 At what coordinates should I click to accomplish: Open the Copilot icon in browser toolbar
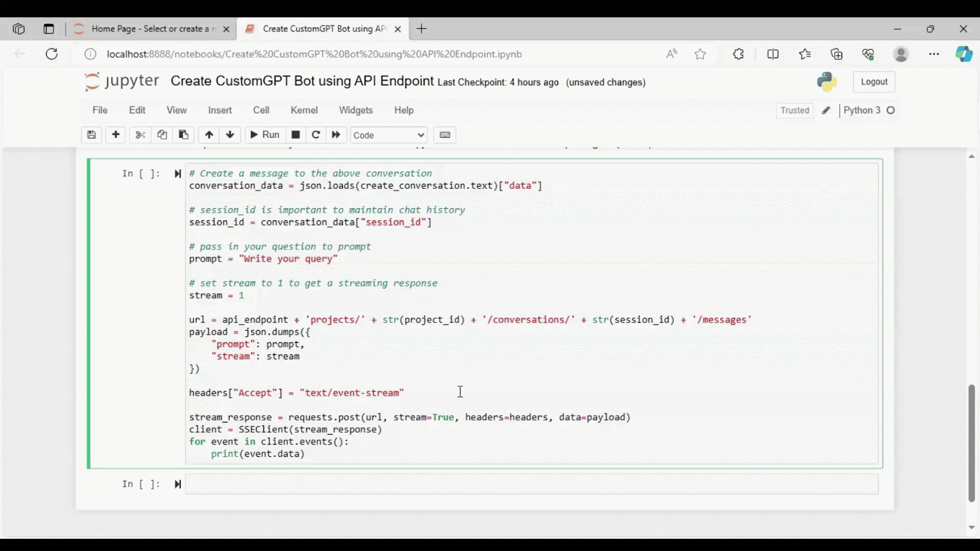[x=963, y=54]
